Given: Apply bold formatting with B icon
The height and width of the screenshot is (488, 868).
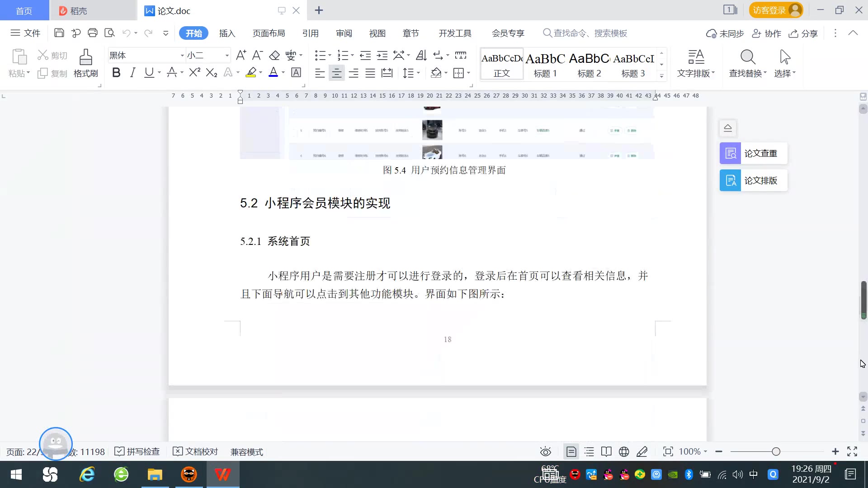Looking at the screenshot, I should [116, 73].
